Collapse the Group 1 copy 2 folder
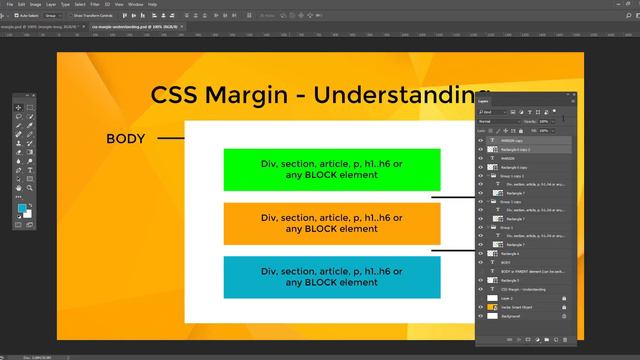The image size is (640, 360). click(488, 176)
